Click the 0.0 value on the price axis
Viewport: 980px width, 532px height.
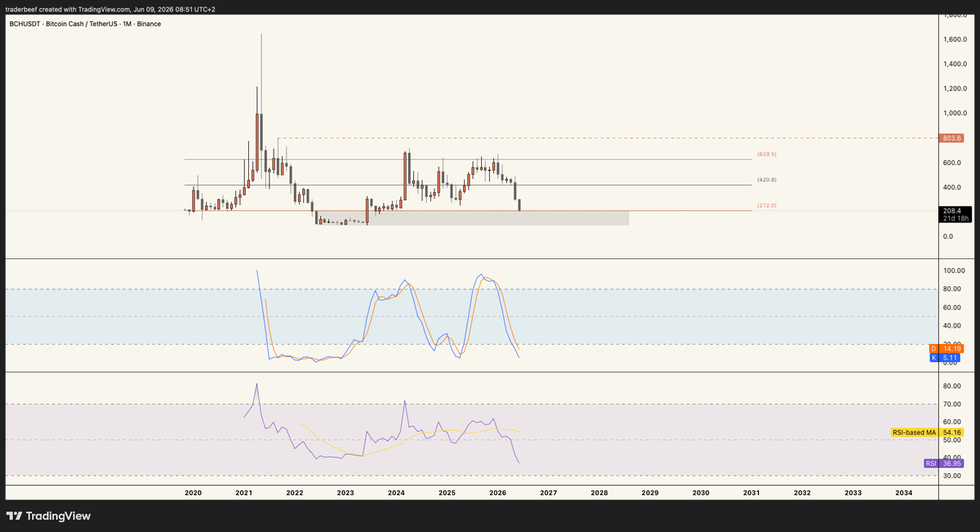coord(948,236)
